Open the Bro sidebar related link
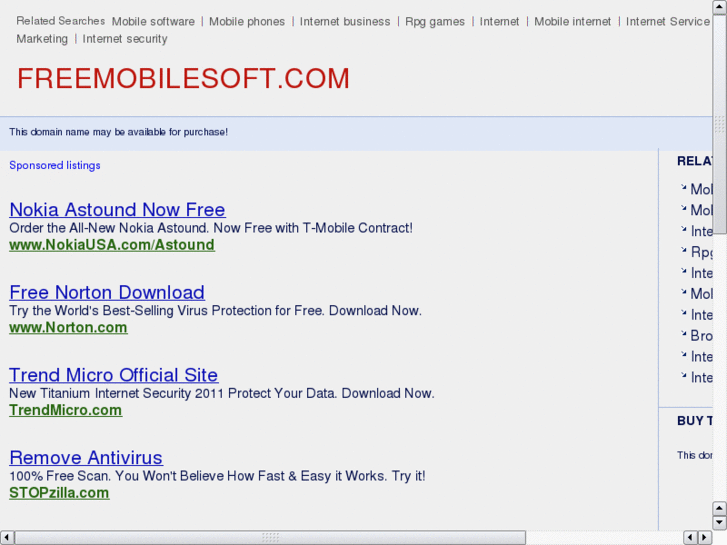 point(701,335)
